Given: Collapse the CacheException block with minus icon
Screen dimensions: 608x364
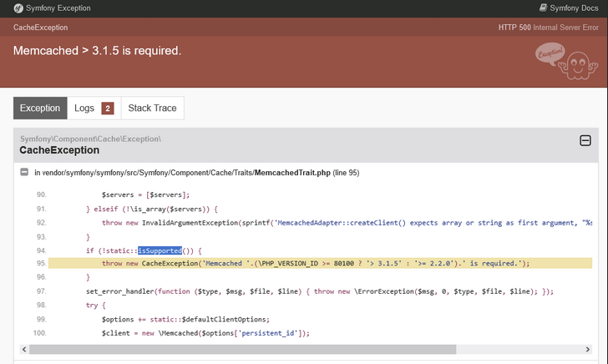Looking at the screenshot, I should (585, 140).
